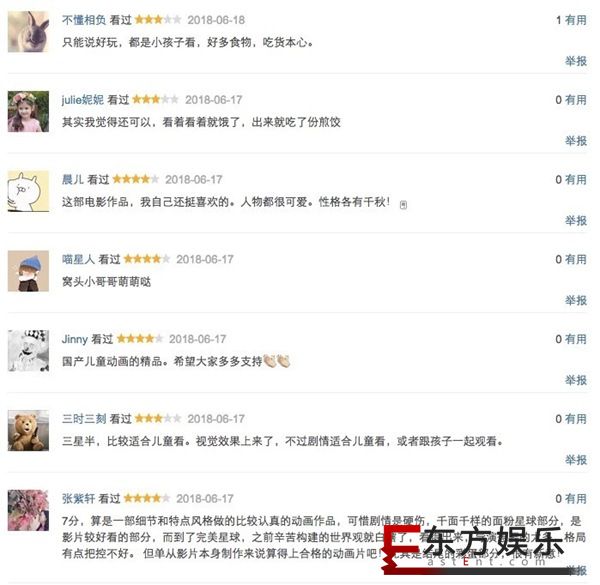
Task: Open user profile julie妮妮
Action: 83,100
